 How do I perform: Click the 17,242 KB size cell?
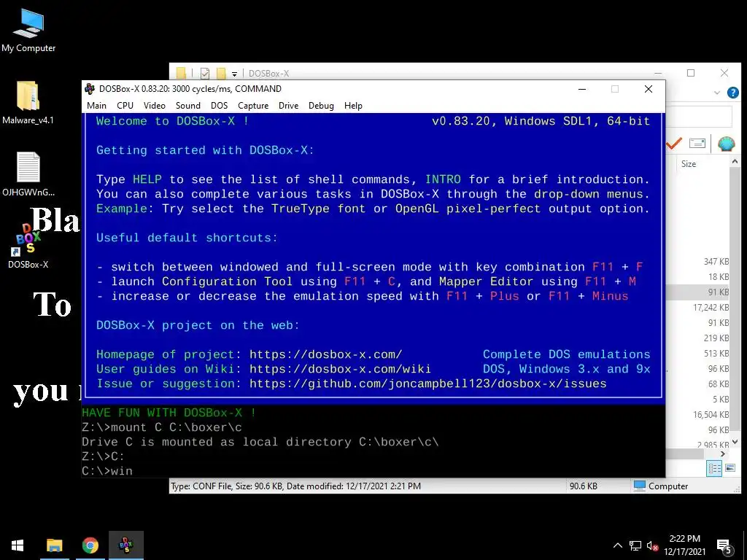(711, 308)
